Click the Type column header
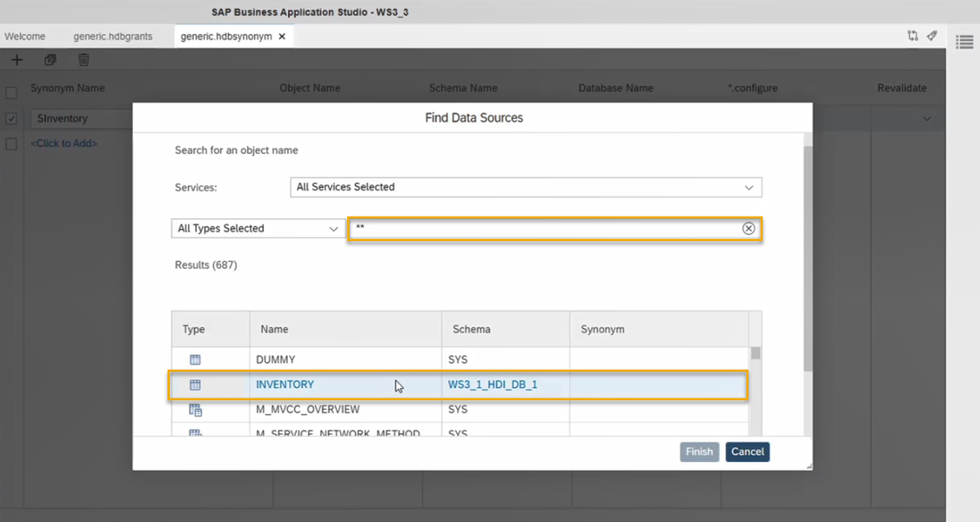Viewport: 980px width, 522px height. 211,329
